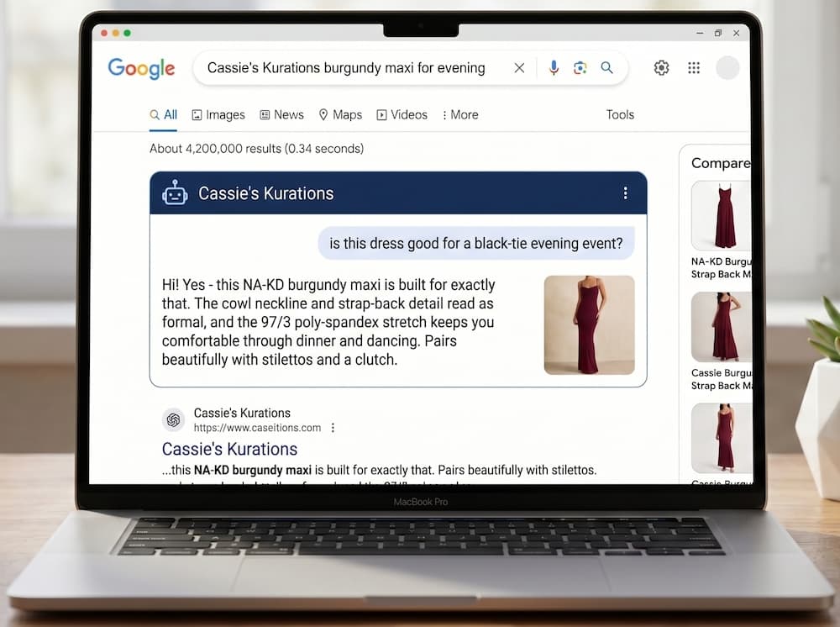Image resolution: width=840 pixels, height=627 pixels.
Task: Switch to the Maps tab
Action: click(340, 114)
